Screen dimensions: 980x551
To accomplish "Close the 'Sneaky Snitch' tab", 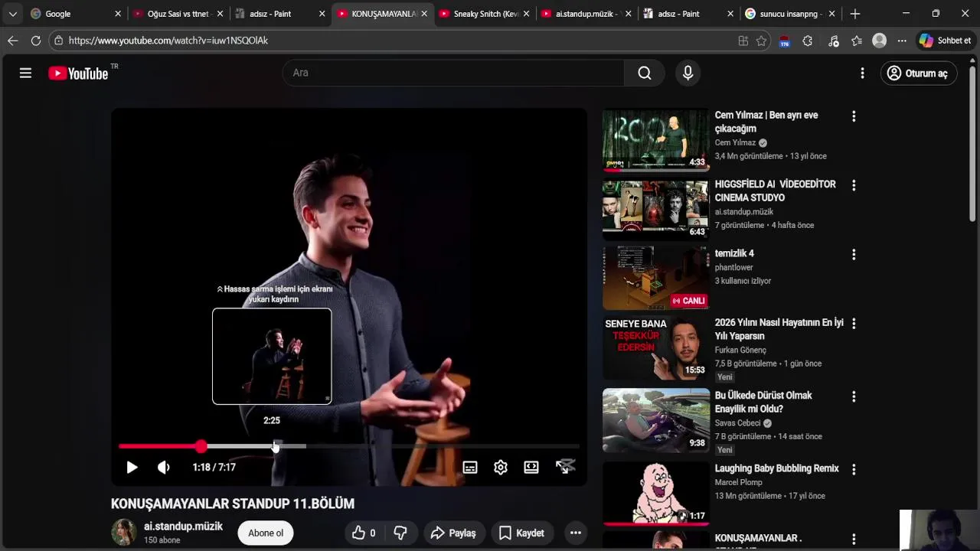I will 526,14.
